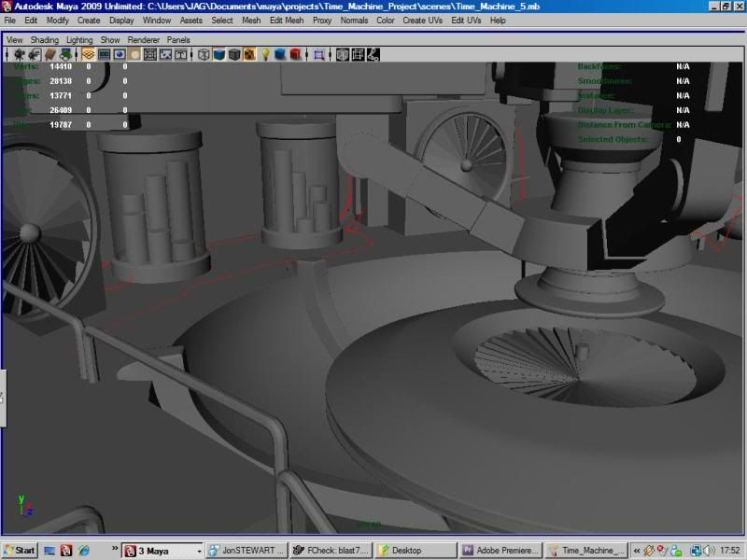Switch to JonSTEWART taskbar window
The image size is (747, 560).
point(248,551)
